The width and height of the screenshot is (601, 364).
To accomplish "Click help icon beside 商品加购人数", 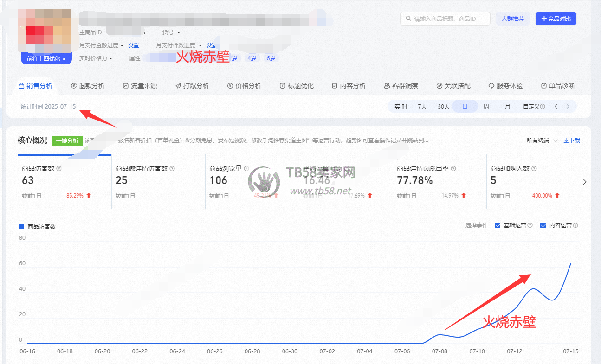I will click(x=533, y=169).
